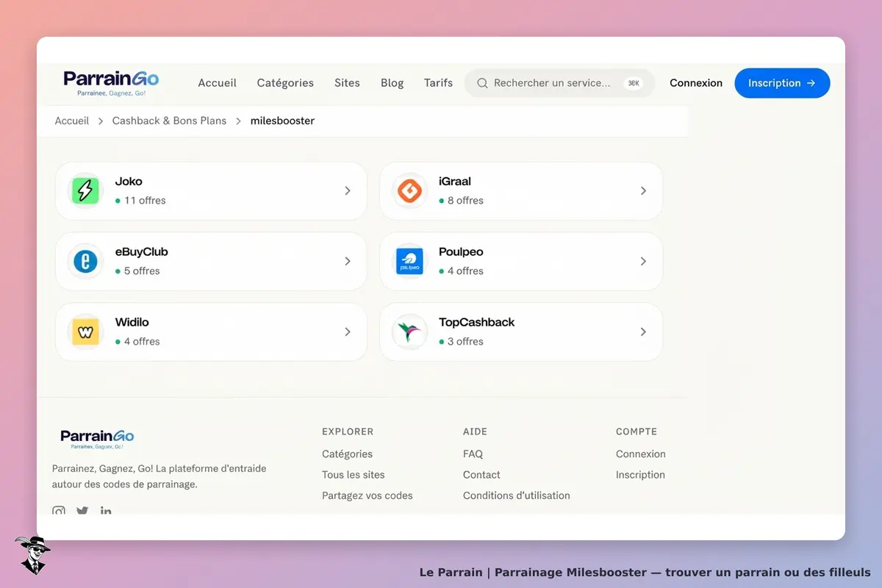Screen dimensions: 882x588
Task: Open footer Catégories link
Action: pos(347,454)
